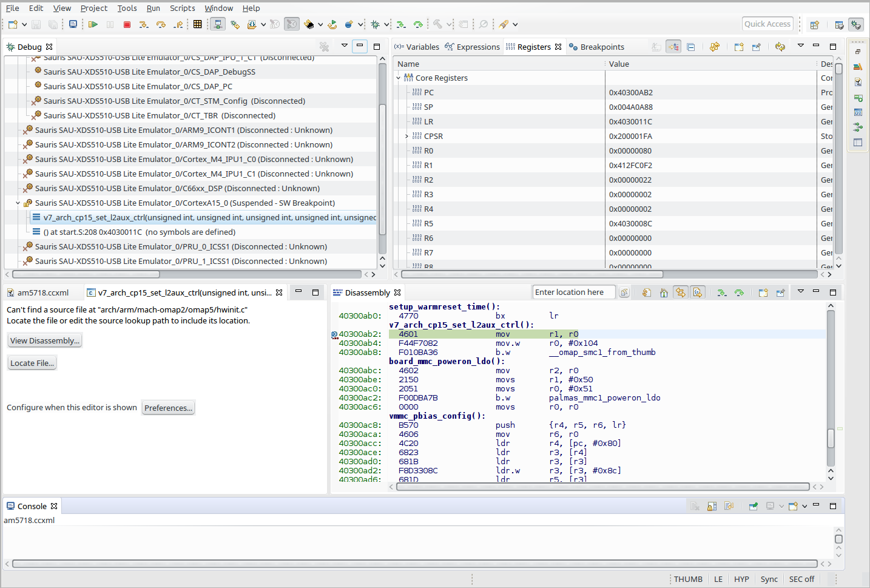Open the Scripts menu

click(x=182, y=8)
